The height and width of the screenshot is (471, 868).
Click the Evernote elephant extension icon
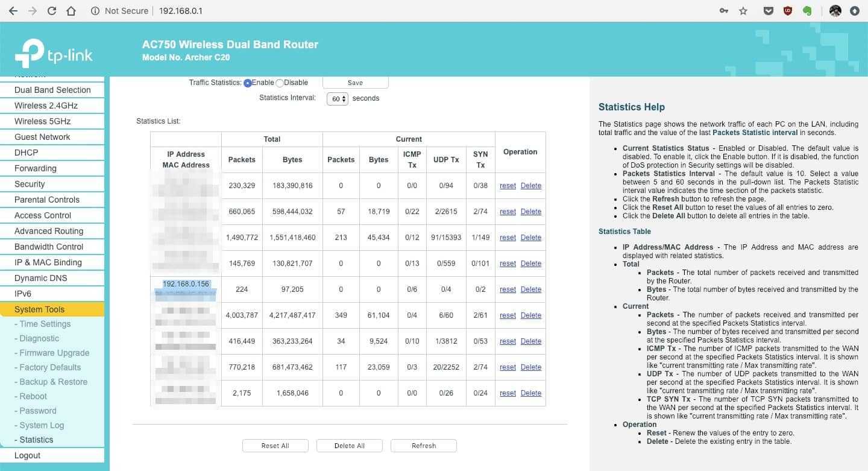(807, 11)
